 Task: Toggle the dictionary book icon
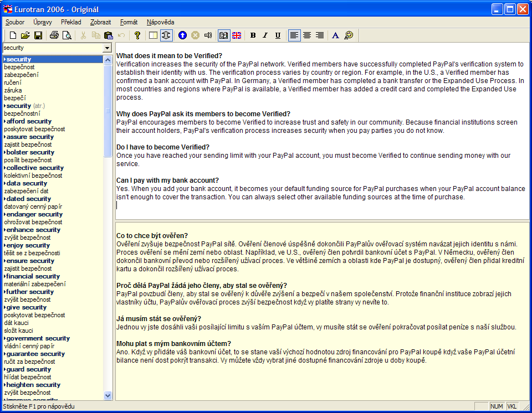pyautogui.click(x=223, y=35)
